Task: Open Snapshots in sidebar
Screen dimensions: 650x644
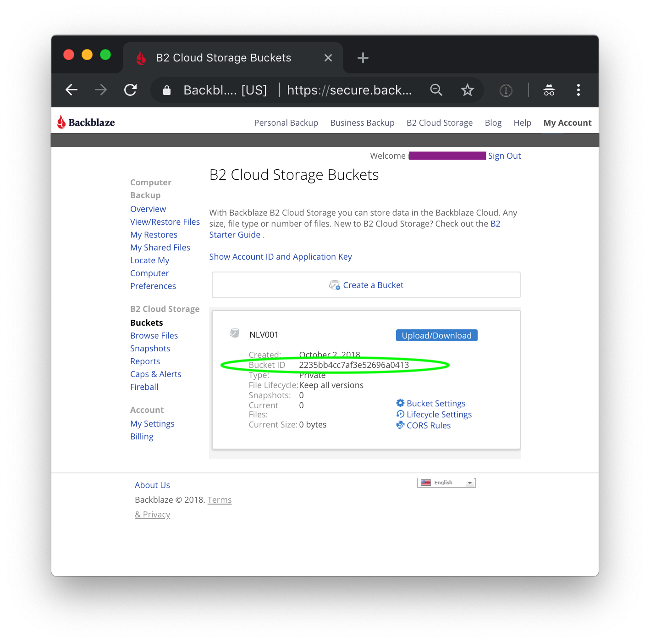Action: (150, 349)
